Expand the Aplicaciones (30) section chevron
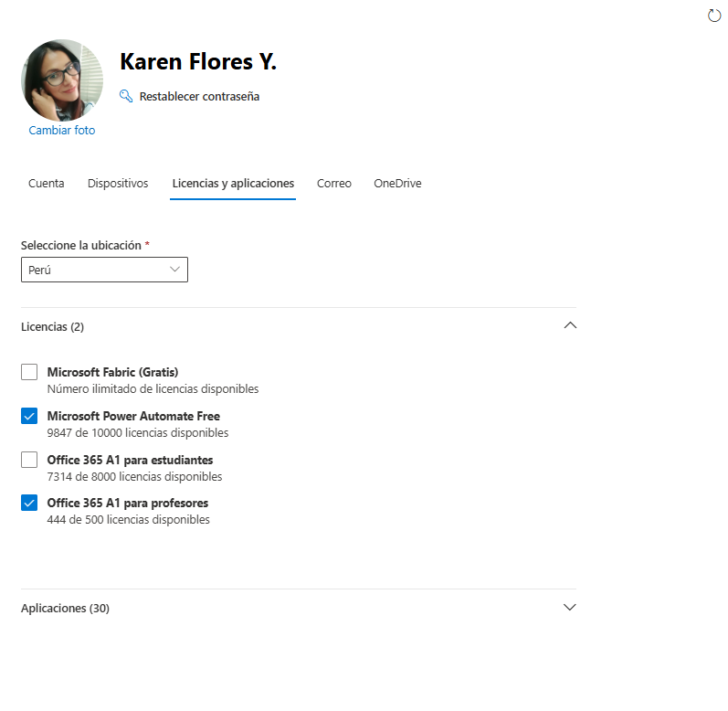The height and width of the screenshot is (711, 728). coord(570,608)
